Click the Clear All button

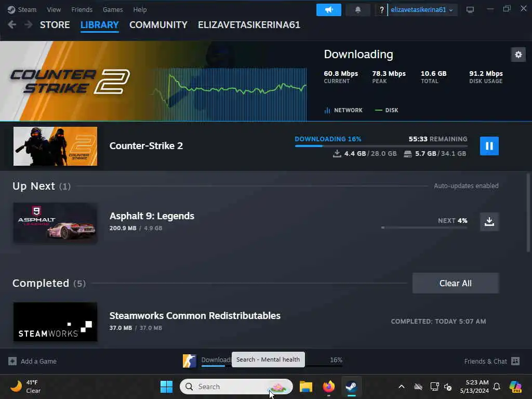(455, 283)
